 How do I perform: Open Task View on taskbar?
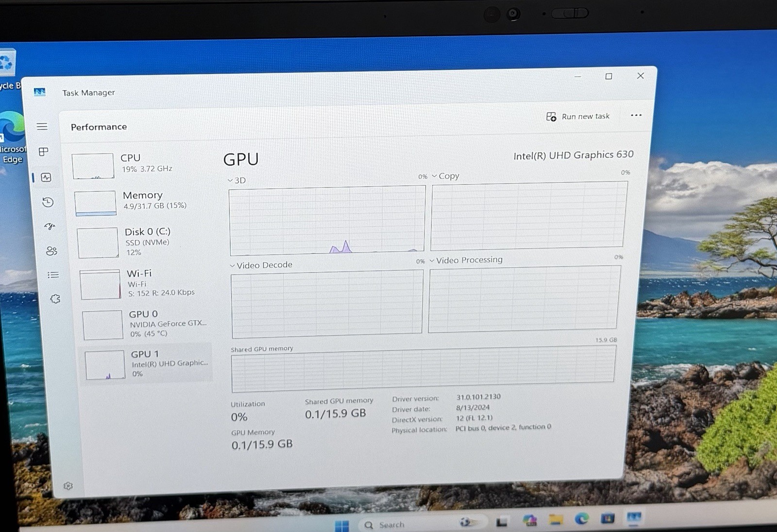click(x=502, y=522)
